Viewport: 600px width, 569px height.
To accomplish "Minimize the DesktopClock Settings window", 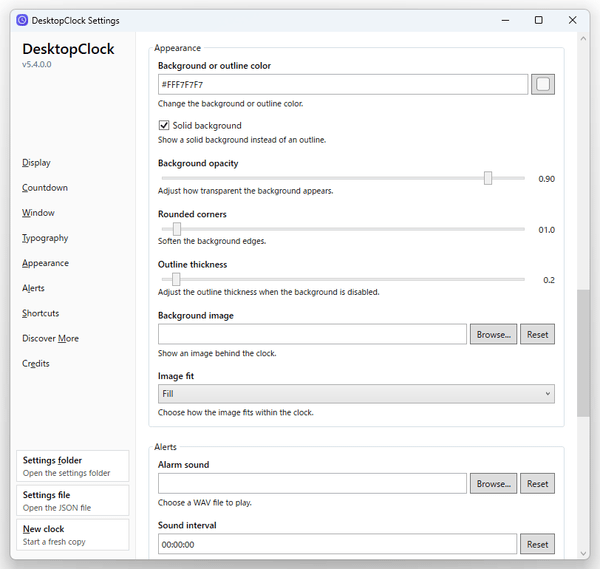I will point(505,20).
